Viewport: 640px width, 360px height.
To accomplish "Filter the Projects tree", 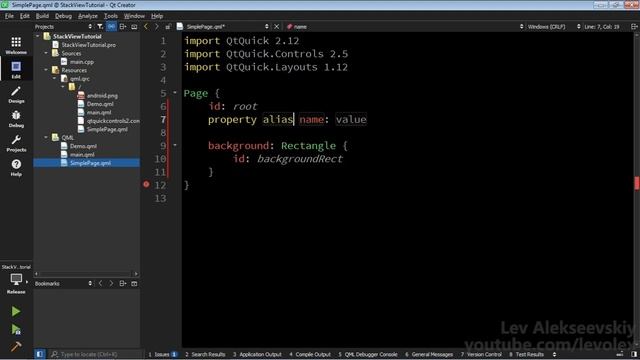I will point(100,27).
